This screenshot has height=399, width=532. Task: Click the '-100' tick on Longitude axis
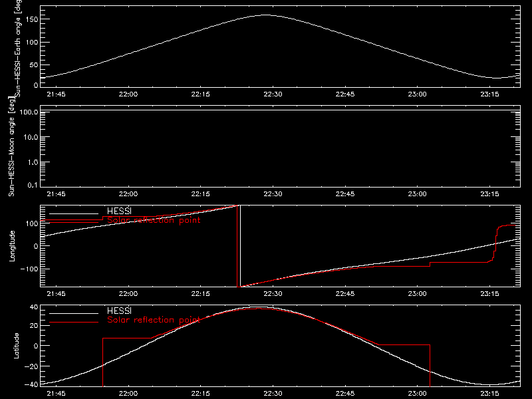[31, 269]
